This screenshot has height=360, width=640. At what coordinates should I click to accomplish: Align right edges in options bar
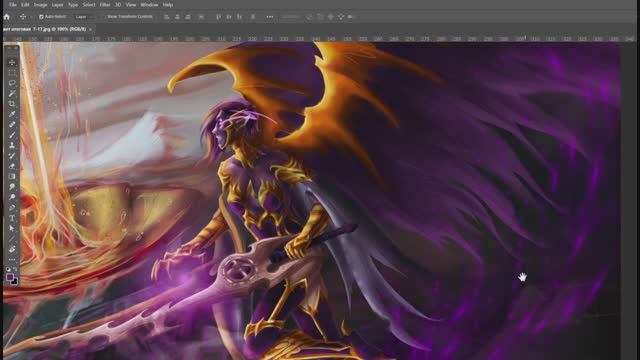pyautogui.click(x=188, y=17)
